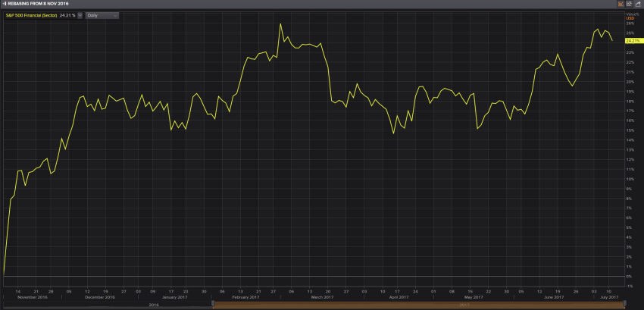Click the February 2017 month label
Viewport: 644px width, 310px height.
tap(246, 297)
